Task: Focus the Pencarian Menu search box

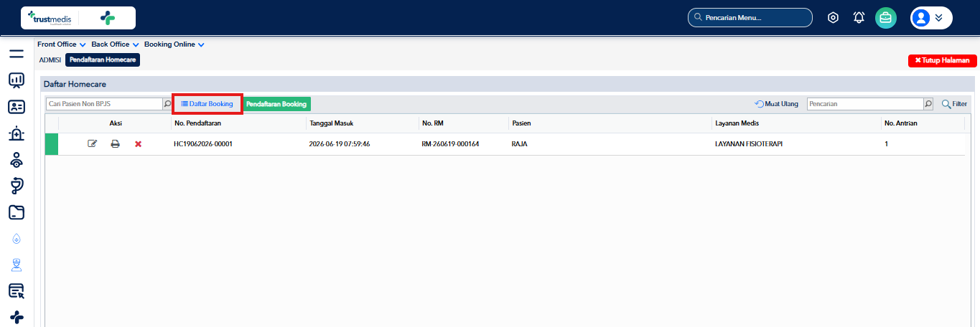Action: point(750,17)
